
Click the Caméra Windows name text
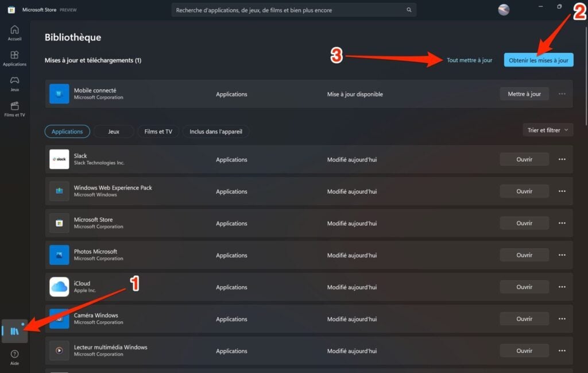point(96,315)
